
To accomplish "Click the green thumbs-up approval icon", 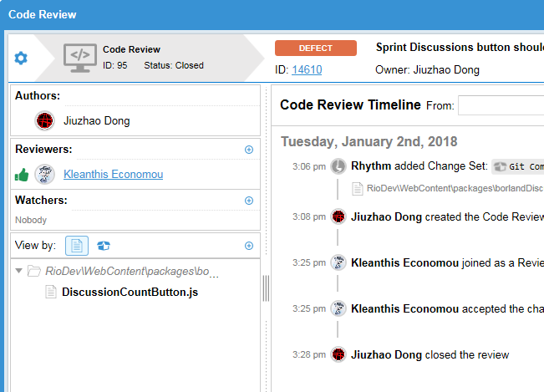I will [x=23, y=175].
